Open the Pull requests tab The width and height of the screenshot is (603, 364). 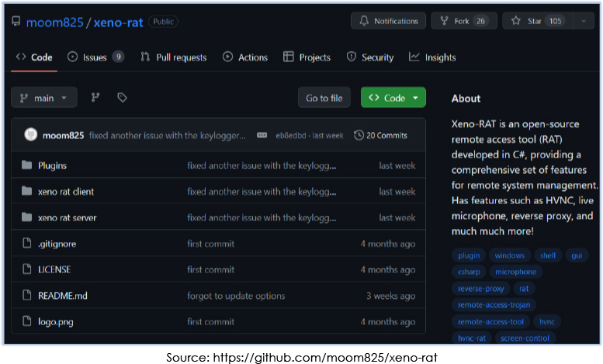[173, 57]
